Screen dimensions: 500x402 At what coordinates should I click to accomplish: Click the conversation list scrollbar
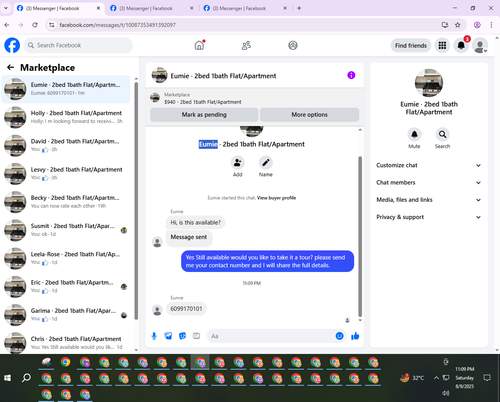(136, 201)
